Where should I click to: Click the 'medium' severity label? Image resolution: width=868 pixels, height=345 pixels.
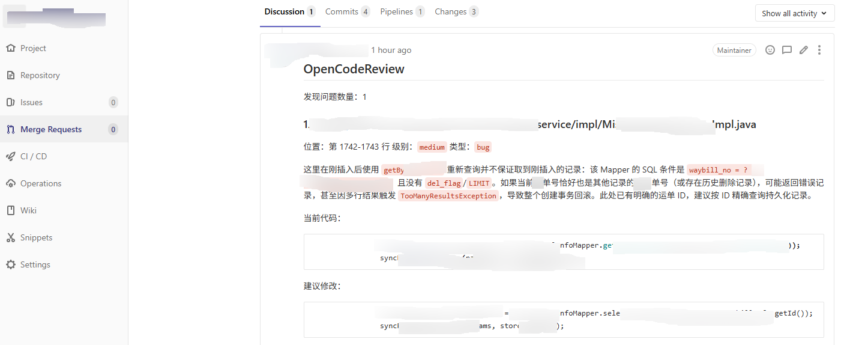pyautogui.click(x=432, y=147)
